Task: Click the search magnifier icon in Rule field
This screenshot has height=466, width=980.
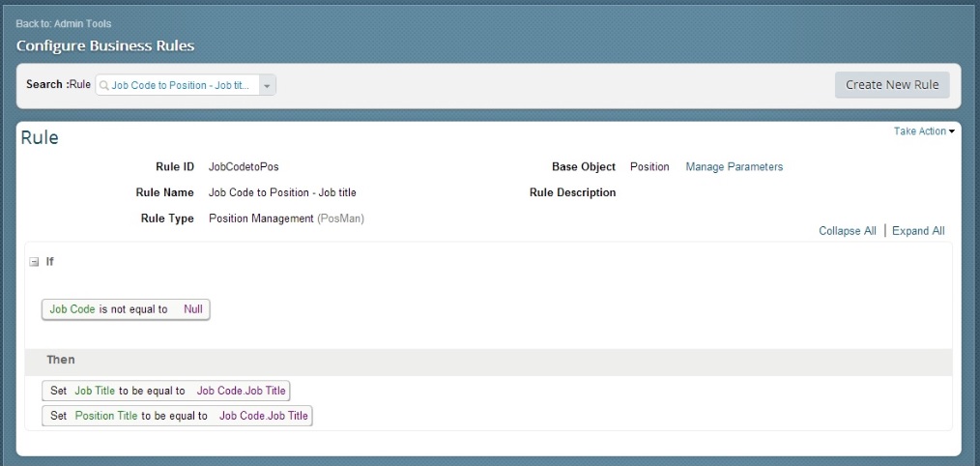Action: click(104, 85)
